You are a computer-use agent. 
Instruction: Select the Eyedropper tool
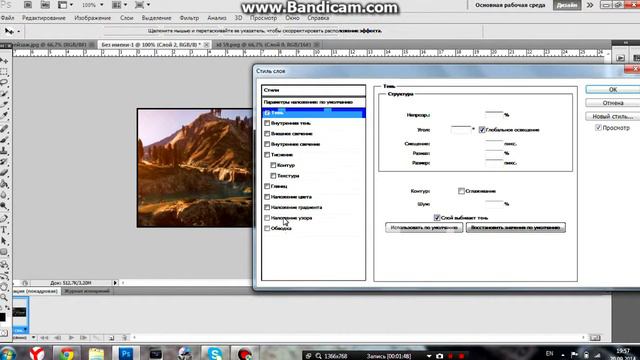coord(4,116)
